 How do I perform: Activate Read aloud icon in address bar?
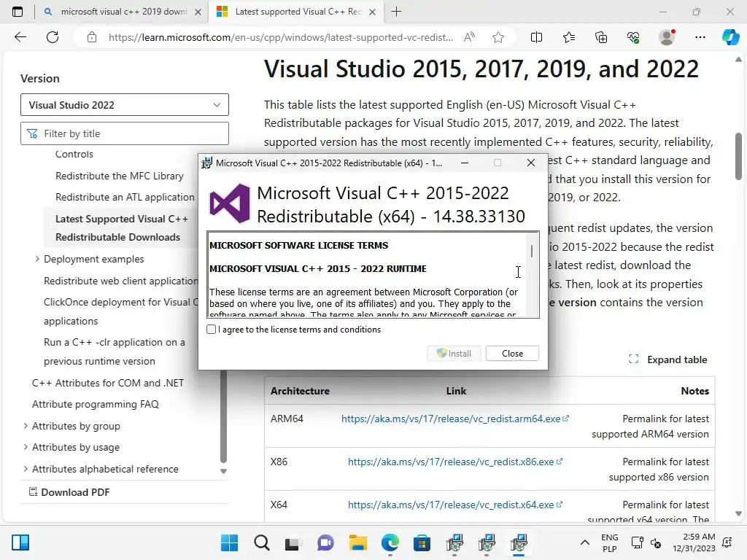click(469, 37)
